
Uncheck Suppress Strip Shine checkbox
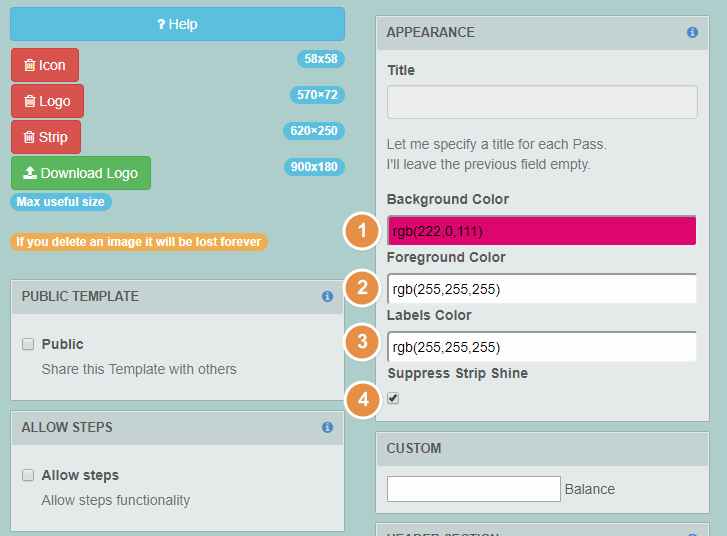[x=393, y=398]
